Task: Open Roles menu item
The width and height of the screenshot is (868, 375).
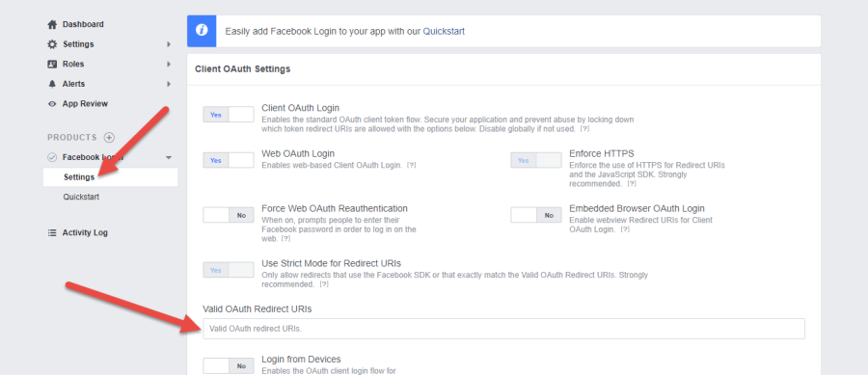Action: click(73, 65)
